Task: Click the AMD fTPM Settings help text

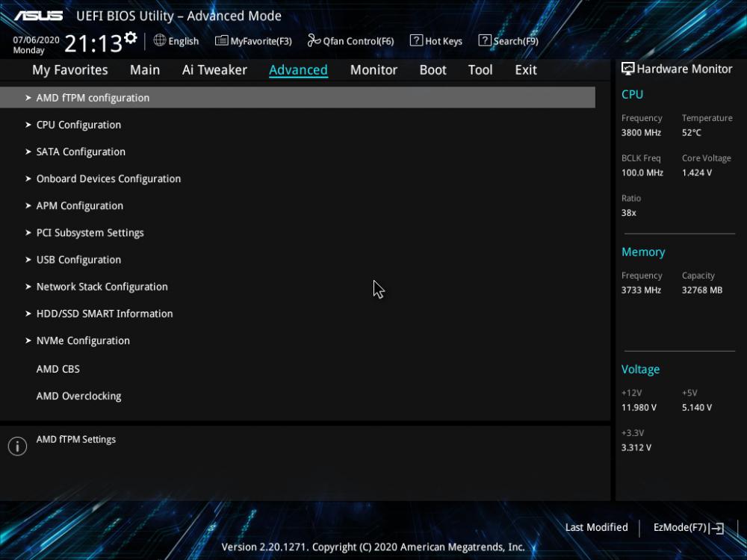Action: [x=75, y=440]
